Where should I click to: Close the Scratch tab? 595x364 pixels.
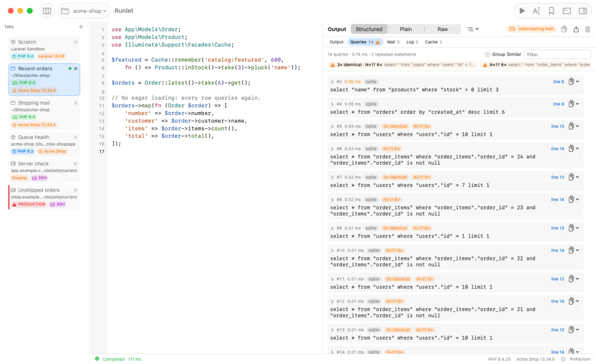click(76, 42)
